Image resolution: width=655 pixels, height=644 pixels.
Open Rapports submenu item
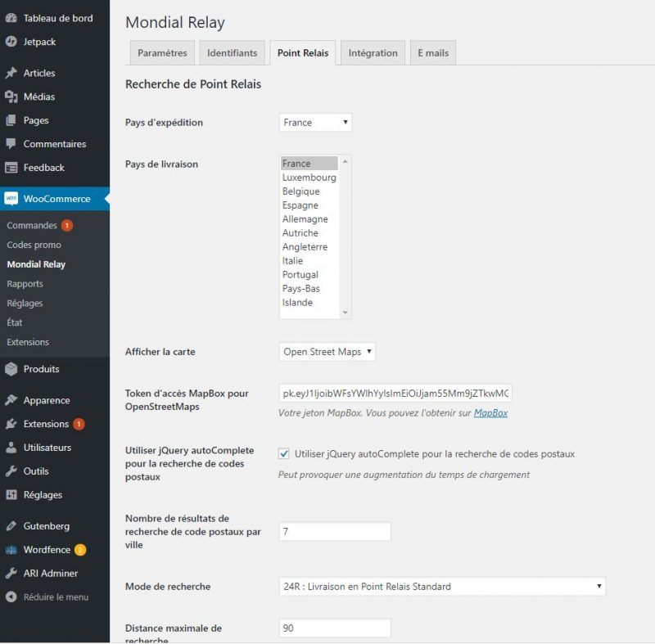click(x=25, y=284)
